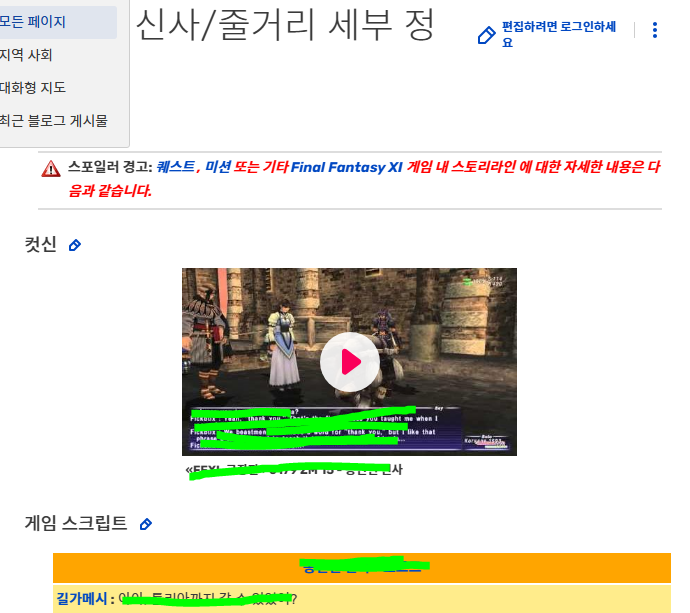
Task: Edit the 게임 스크립트 section with its pencil icon
Action: click(146, 524)
